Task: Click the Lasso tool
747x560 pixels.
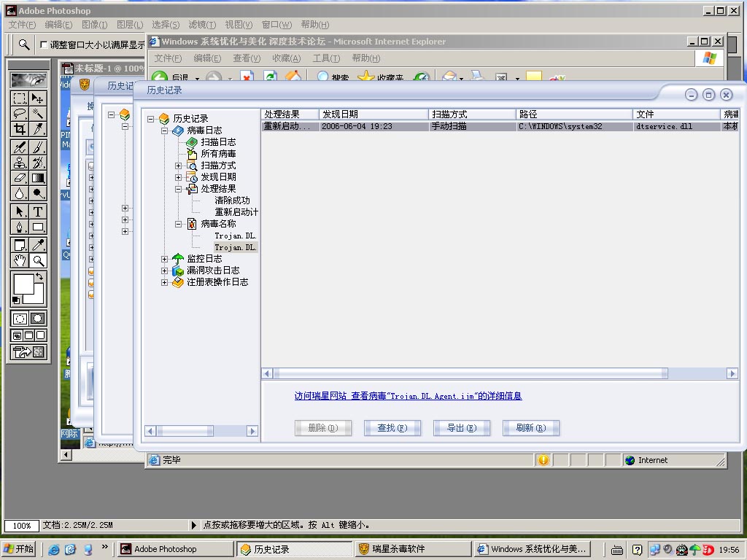Action: click(x=20, y=114)
